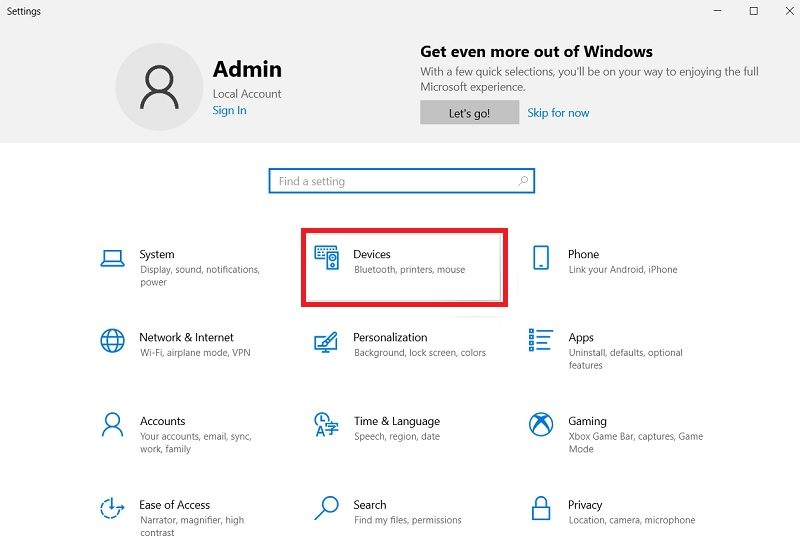The width and height of the screenshot is (800, 550).
Task: Open Apps settings title
Action: (581, 338)
